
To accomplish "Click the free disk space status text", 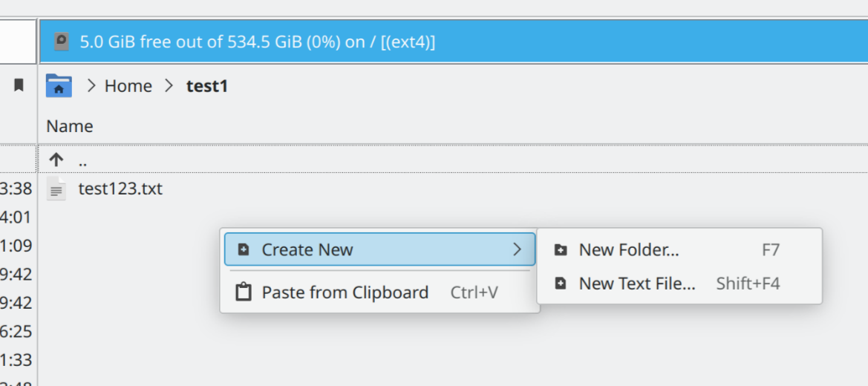I will tap(258, 42).
